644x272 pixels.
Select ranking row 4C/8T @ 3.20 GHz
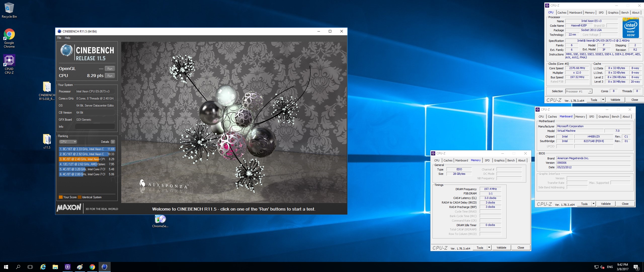tap(87, 169)
